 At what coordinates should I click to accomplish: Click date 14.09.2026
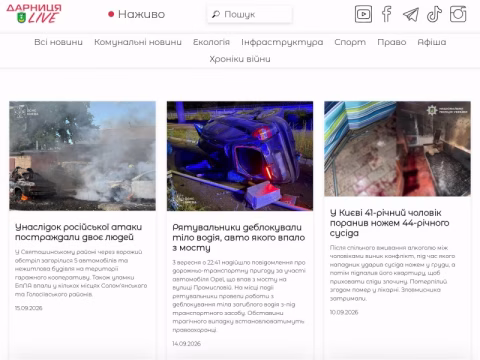(x=187, y=344)
